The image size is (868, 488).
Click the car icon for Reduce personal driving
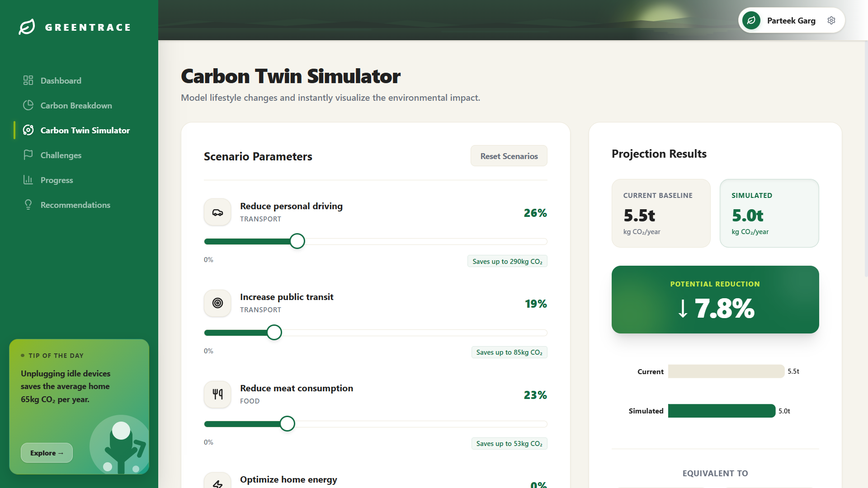pyautogui.click(x=217, y=212)
